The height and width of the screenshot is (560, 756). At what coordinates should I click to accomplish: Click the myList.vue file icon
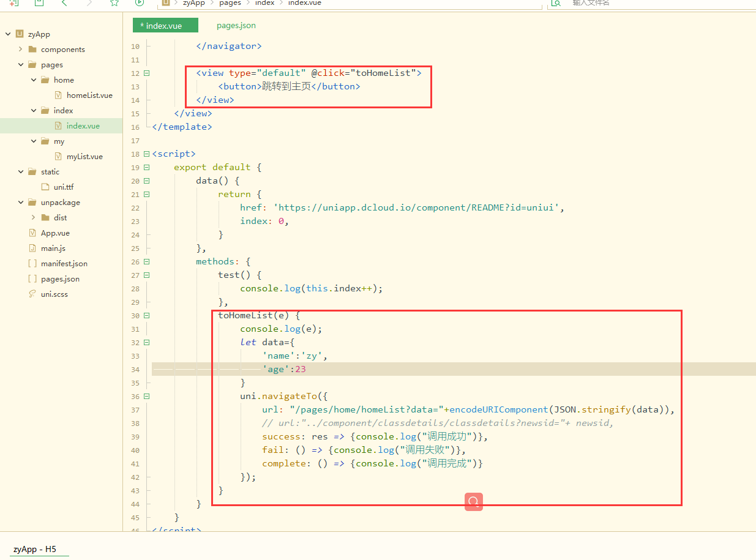pos(58,157)
